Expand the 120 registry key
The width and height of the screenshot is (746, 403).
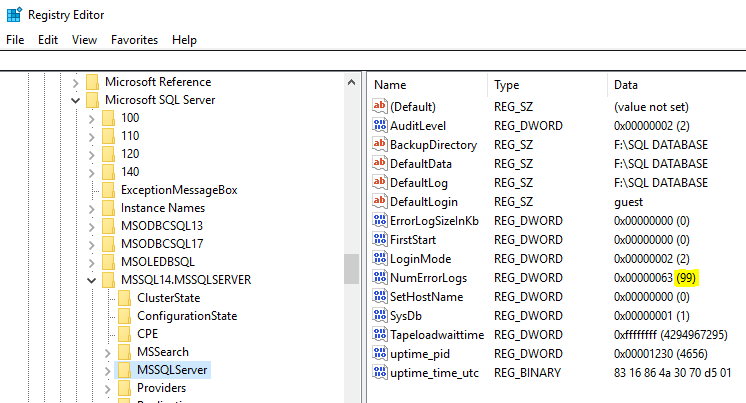91,155
